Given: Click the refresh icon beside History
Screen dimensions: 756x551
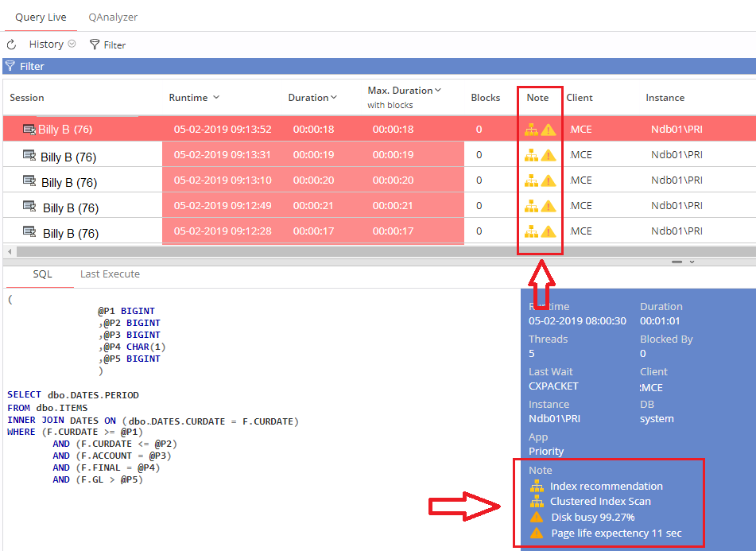Looking at the screenshot, I should coord(12,45).
